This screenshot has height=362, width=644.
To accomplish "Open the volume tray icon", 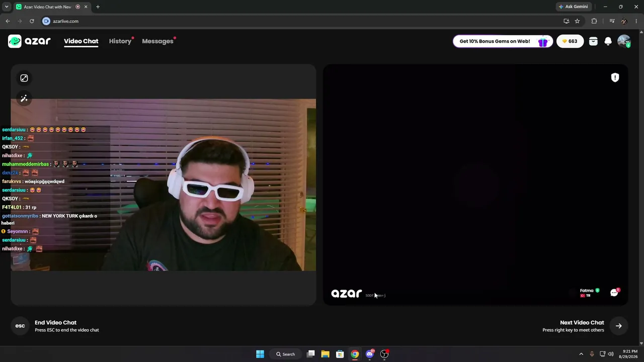I will 611,354.
